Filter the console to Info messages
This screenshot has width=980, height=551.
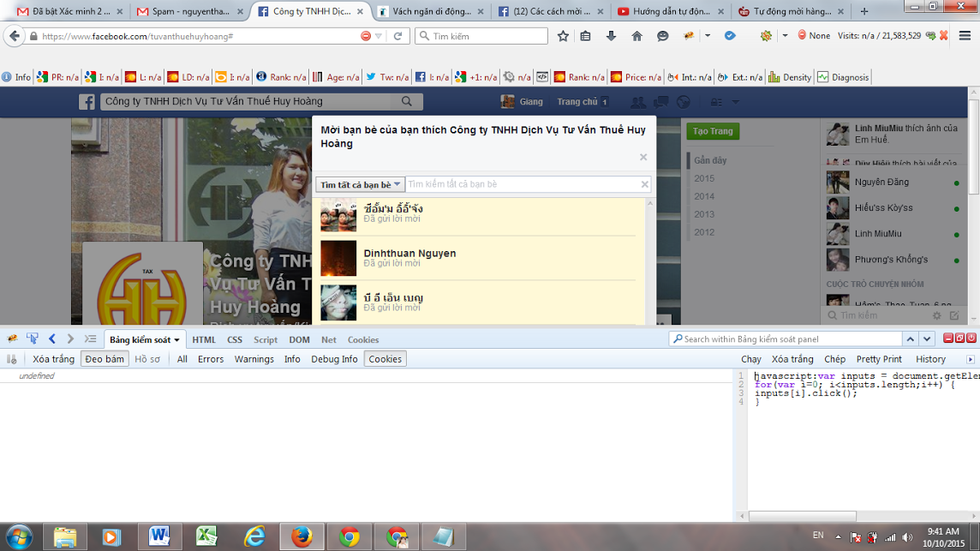(x=292, y=359)
